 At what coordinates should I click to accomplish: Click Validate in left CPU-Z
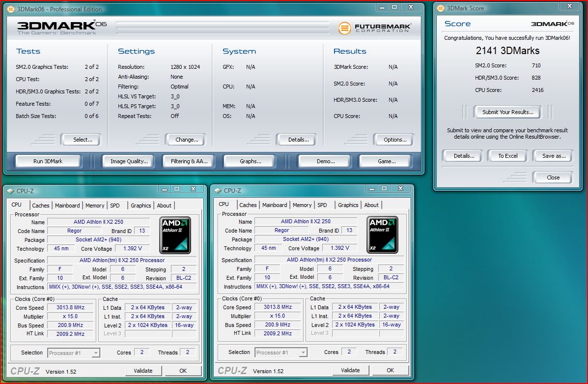coord(143,371)
